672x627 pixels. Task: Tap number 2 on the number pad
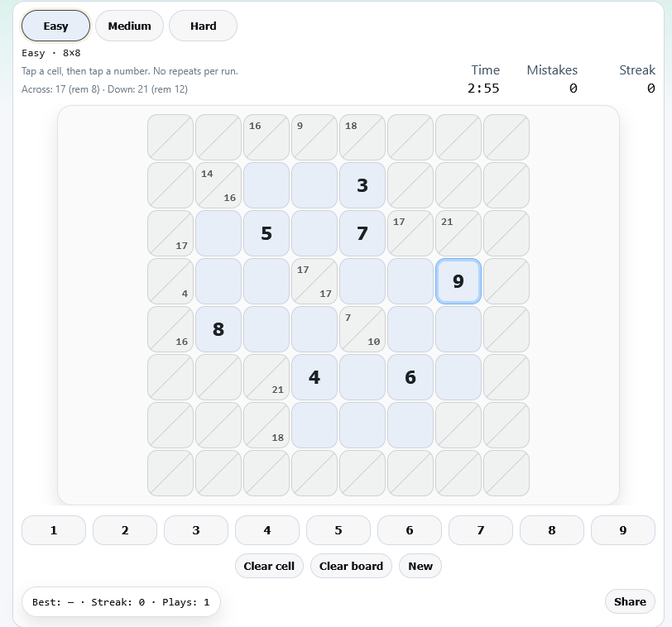125,529
